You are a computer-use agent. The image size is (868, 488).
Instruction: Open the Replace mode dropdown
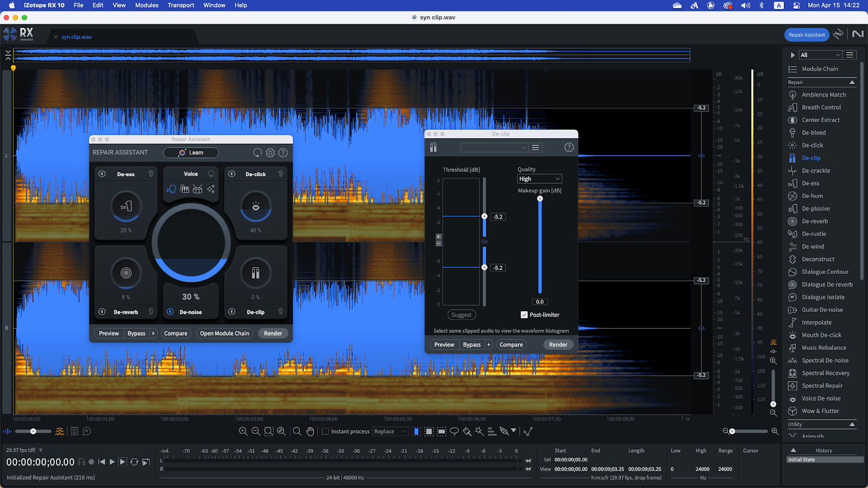tap(390, 432)
